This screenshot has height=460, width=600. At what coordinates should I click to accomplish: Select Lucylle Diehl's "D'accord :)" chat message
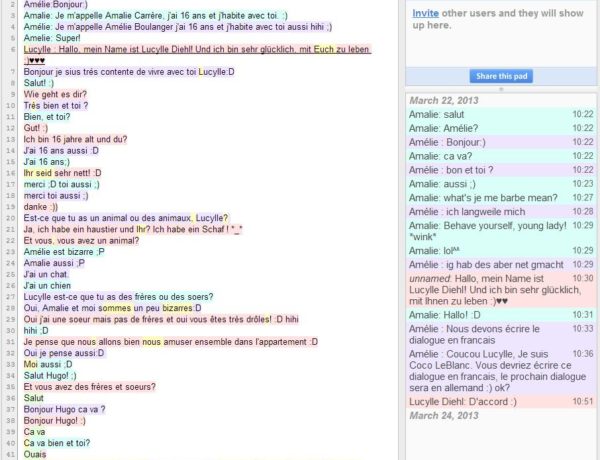[462, 401]
